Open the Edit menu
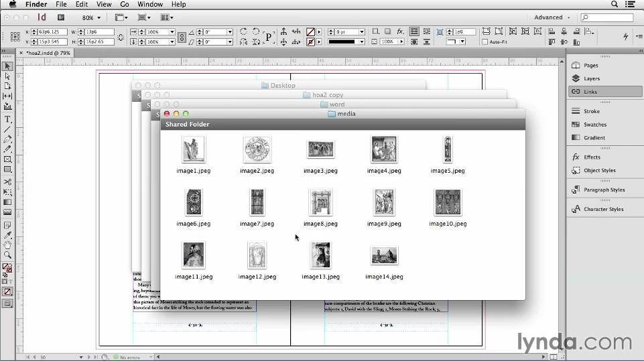This screenshot has height=361, width=644. pos(81,4)
